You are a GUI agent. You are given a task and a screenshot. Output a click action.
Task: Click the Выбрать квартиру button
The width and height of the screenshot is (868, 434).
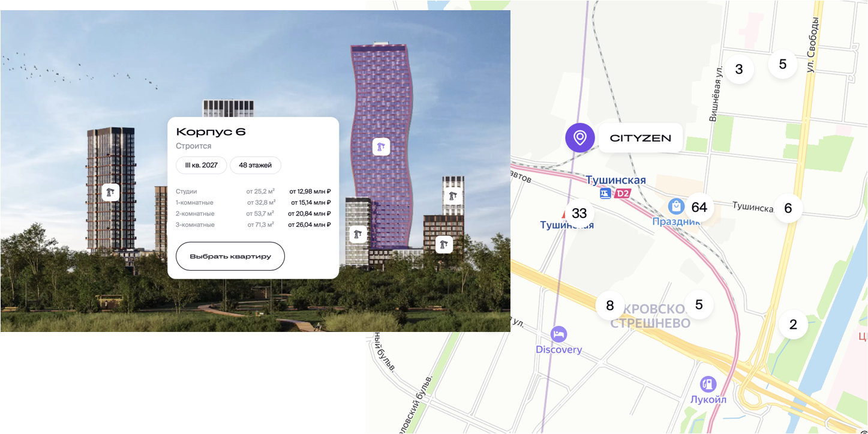[x=230, y=256]
